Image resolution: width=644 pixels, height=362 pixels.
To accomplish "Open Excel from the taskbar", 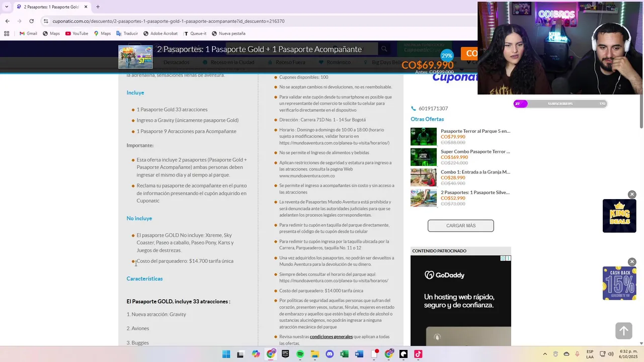I will tap(345, 354).
